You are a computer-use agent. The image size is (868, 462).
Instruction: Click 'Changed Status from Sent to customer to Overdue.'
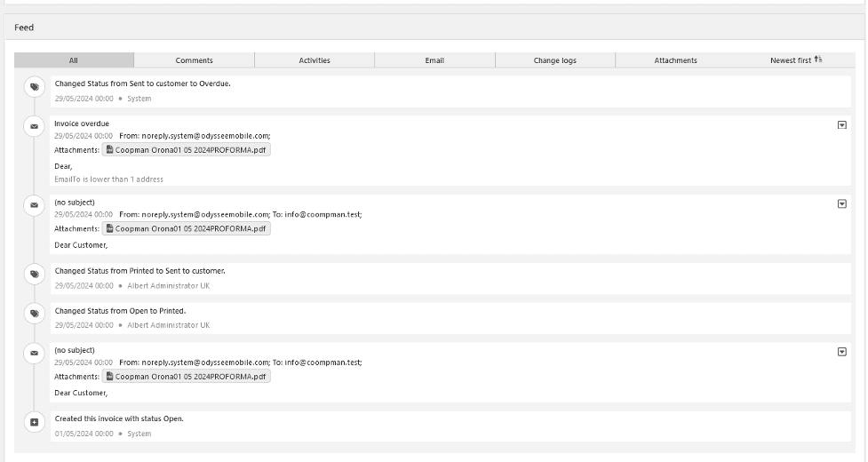(x=143, y=84)
